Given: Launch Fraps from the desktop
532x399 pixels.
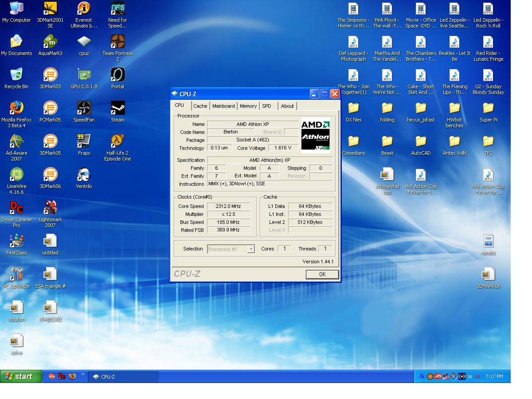Looking at the screenshot, I should pos(84,145).
